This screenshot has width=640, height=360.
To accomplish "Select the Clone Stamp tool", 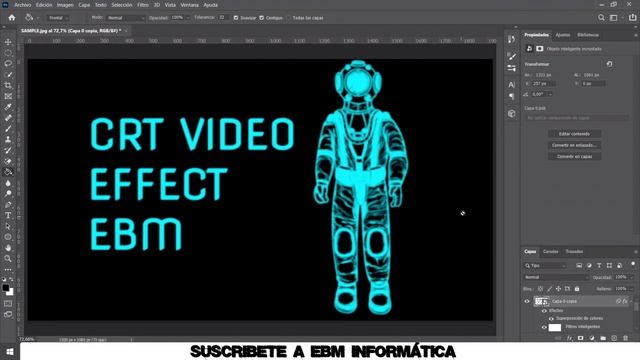I will 8,140.
